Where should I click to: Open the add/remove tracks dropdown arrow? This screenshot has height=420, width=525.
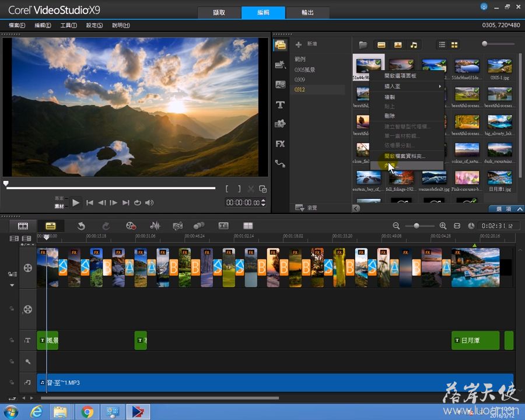pos(27,244)
